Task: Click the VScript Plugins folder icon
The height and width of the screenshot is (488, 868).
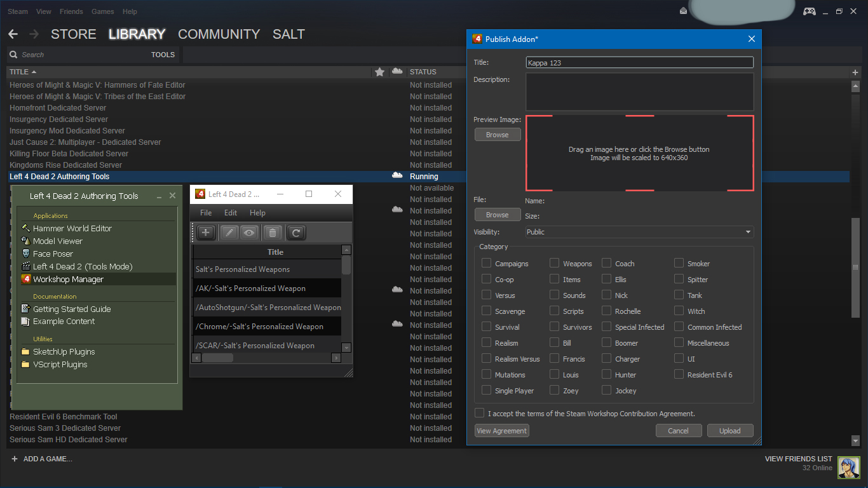Action: [26, 364]
